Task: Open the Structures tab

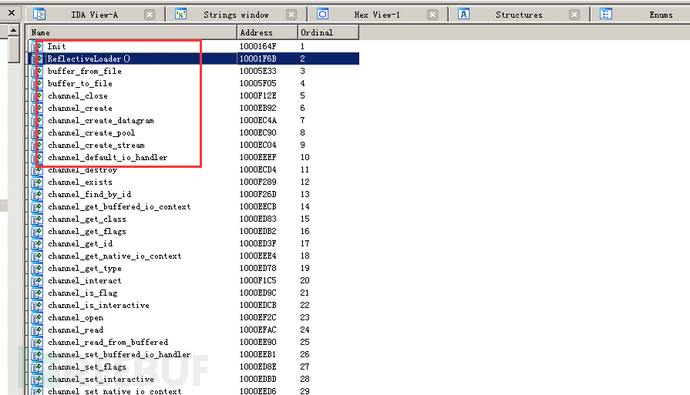Action: [x=519, y=15]
